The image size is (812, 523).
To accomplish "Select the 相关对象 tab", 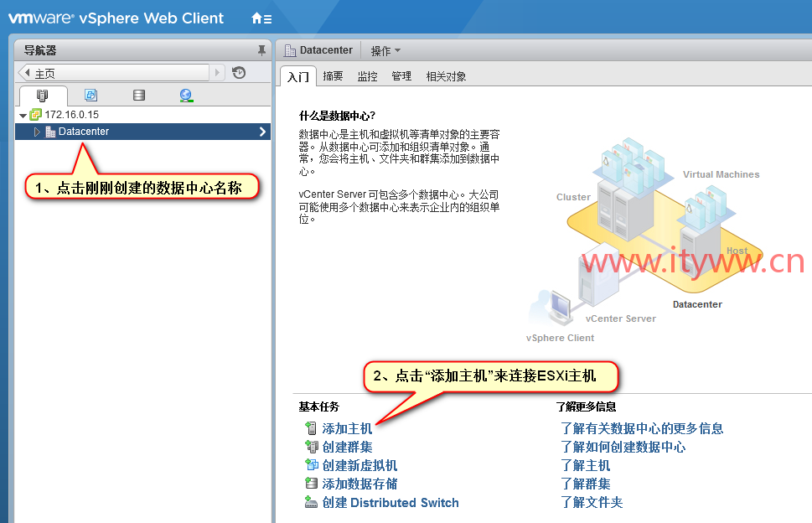I will (446, 76).
